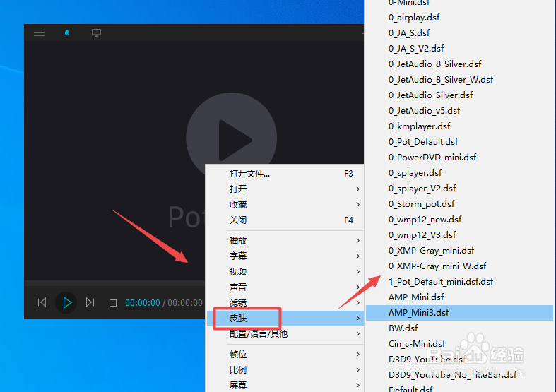
Task: Open the 字幕 submenu
Action: tap(285, 256)
